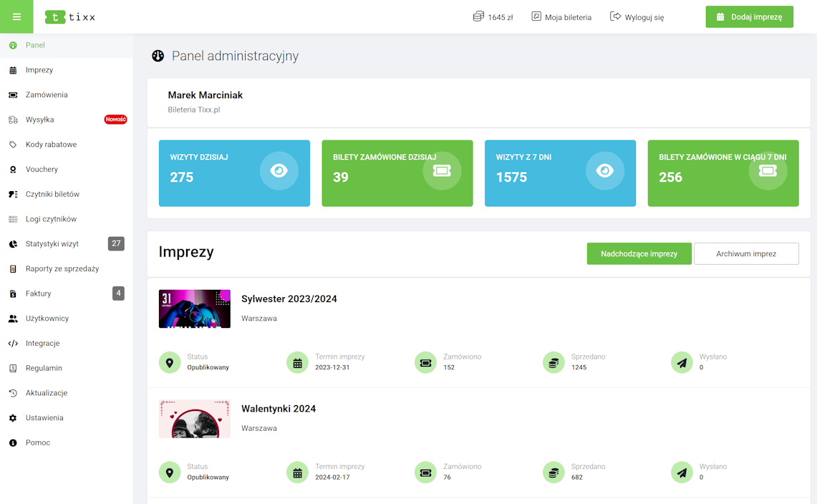Open Imprezy in the sidebar
817x504 pixels.
click(x=39, y=70)
